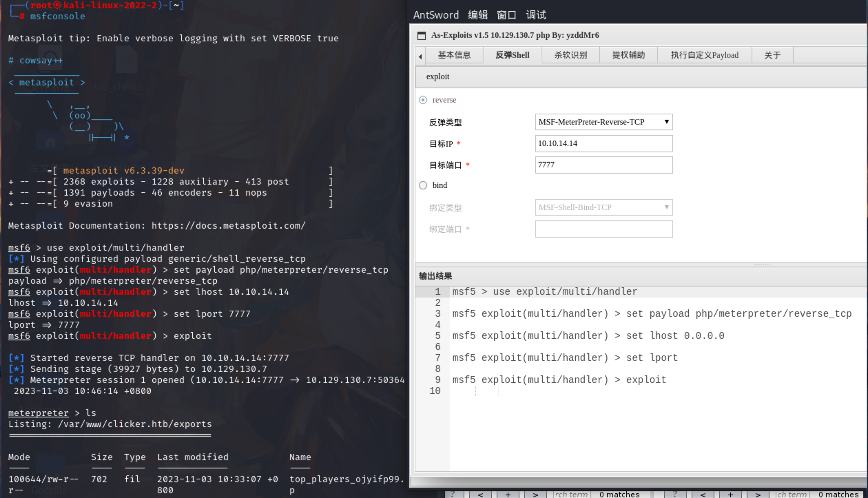Viewport: 868px width, 498px height.
Task: Click the left search bar's plus button
Action: (x=508, y=494)
